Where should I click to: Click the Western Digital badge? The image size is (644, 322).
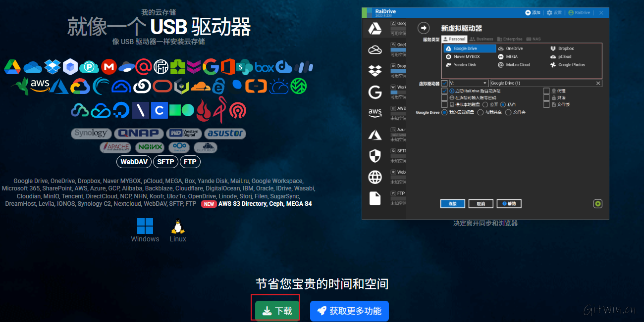click(x=184, y=134)
